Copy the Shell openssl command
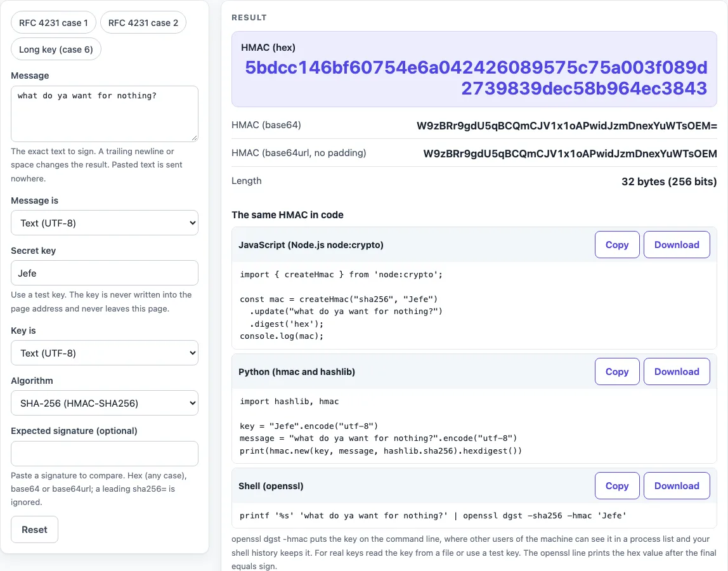Screen dimensions: 728x571 tap(617, 486)
